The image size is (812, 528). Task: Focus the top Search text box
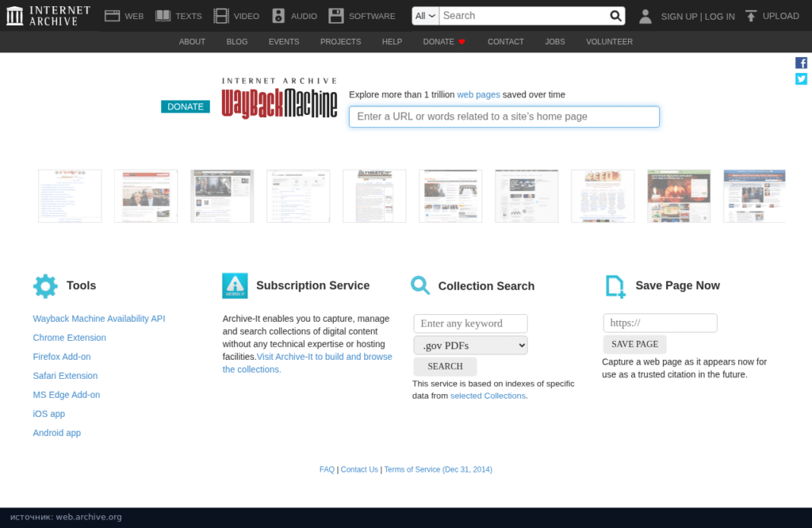524,16
